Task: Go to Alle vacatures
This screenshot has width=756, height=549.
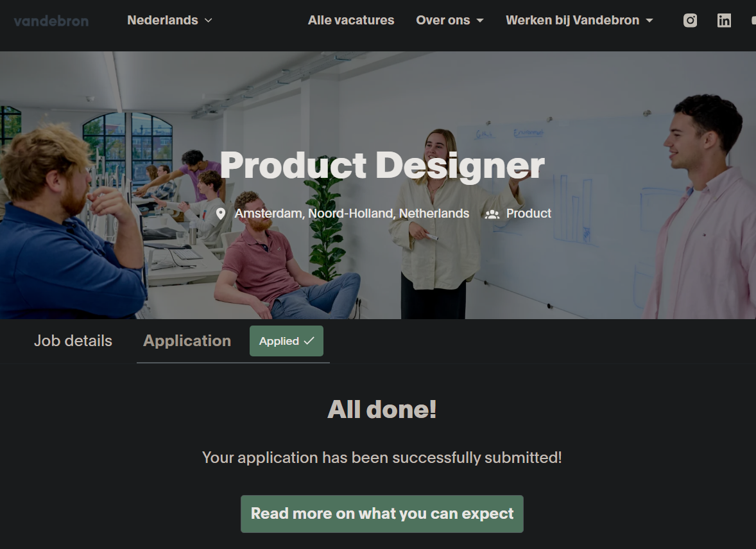Action: point(351,21)
